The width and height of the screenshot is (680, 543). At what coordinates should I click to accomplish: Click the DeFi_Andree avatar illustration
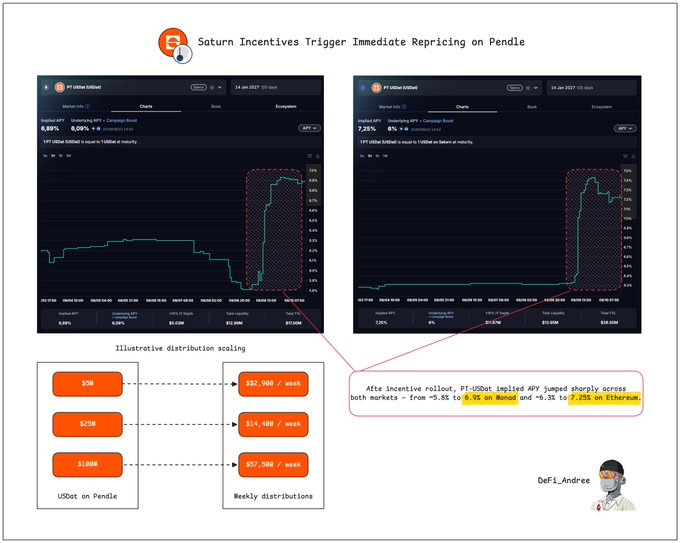pyautogui.click(x=613, y=485)
